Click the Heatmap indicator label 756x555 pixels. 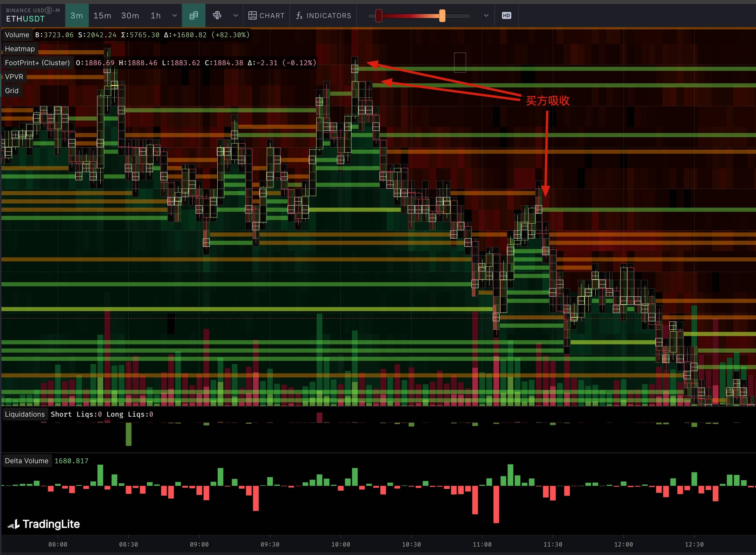[x=20, y=49]
